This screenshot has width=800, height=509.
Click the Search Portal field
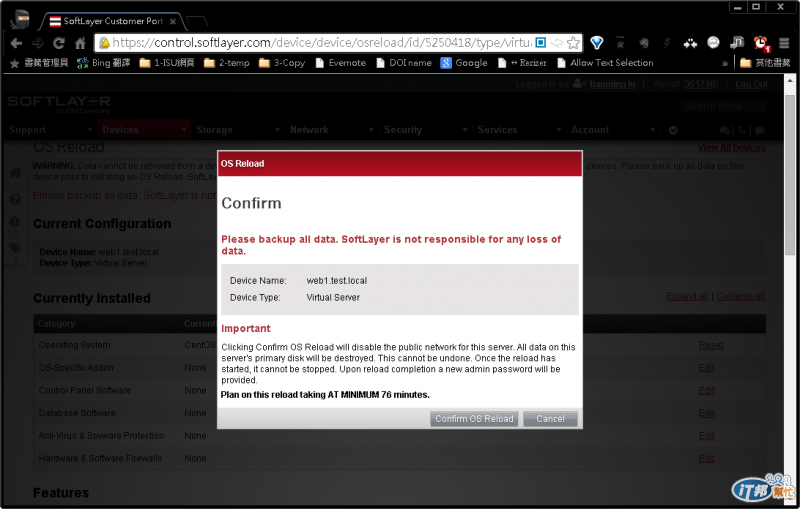pyautogui.click(x=717, y=106)
